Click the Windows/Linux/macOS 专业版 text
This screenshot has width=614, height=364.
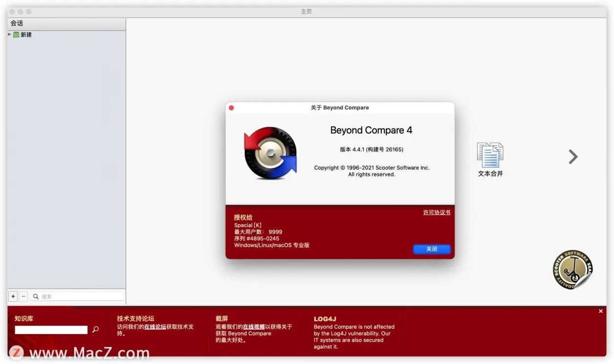click(272, 245)
